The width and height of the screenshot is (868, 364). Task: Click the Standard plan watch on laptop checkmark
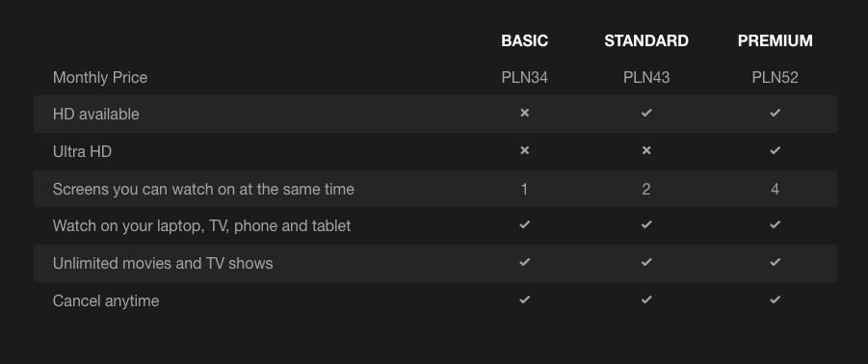[646, 224]
